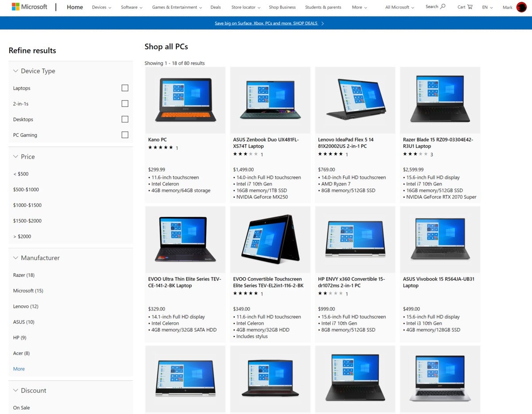Filter by manufacturer Lenovo (12)

[26, 306]
